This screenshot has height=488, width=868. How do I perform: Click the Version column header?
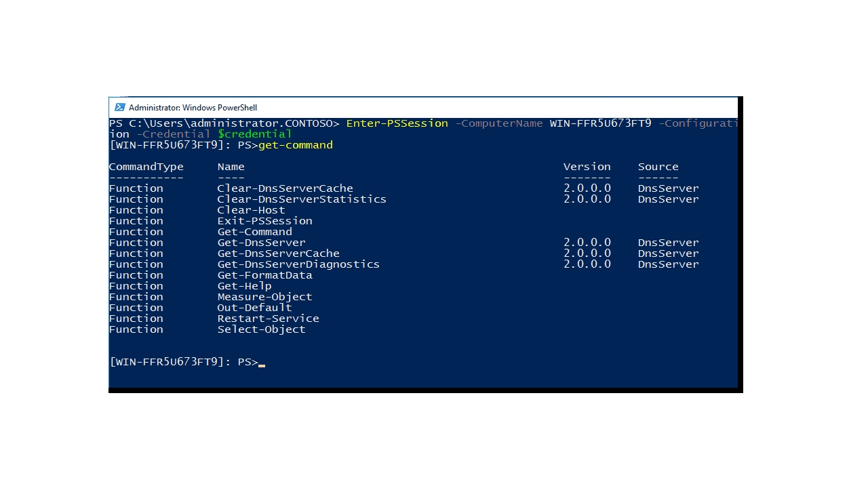point(587,167)
